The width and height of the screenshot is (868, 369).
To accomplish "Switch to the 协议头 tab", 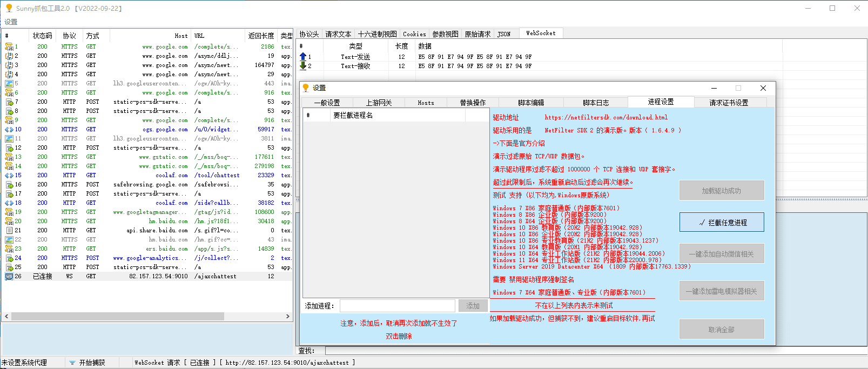I will pyautogui.click(x=309, y=34).
